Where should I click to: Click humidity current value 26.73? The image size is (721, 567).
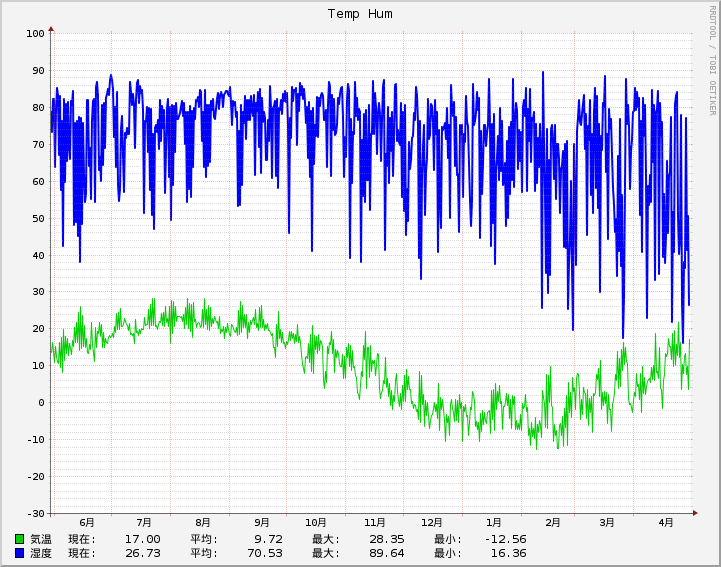point(143,553)
